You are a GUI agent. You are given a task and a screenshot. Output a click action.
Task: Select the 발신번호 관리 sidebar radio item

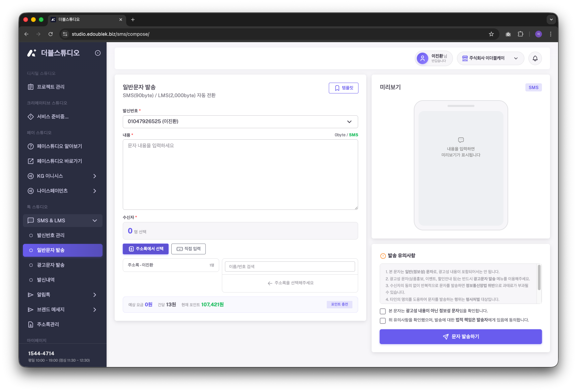pyautogui.click(x=63, y=235)
